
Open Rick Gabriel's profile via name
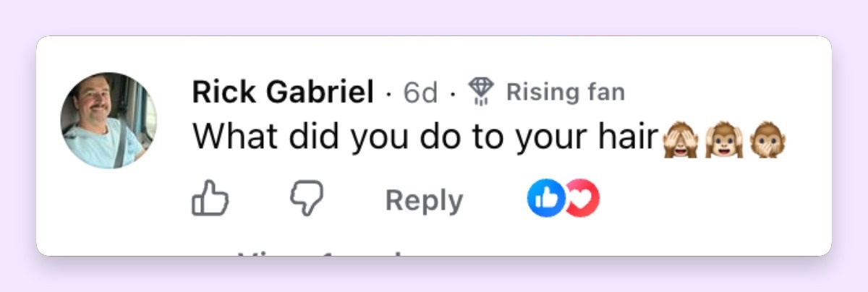point(283,93)
